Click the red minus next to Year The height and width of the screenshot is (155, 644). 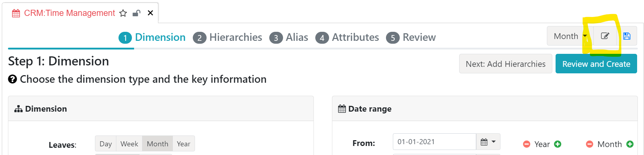pyautogui.click(x=527, y=144)
